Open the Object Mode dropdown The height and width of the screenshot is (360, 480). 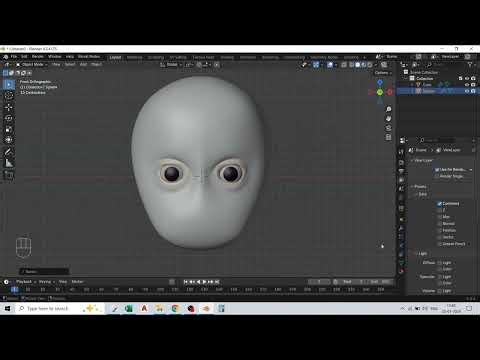point(32,64)
